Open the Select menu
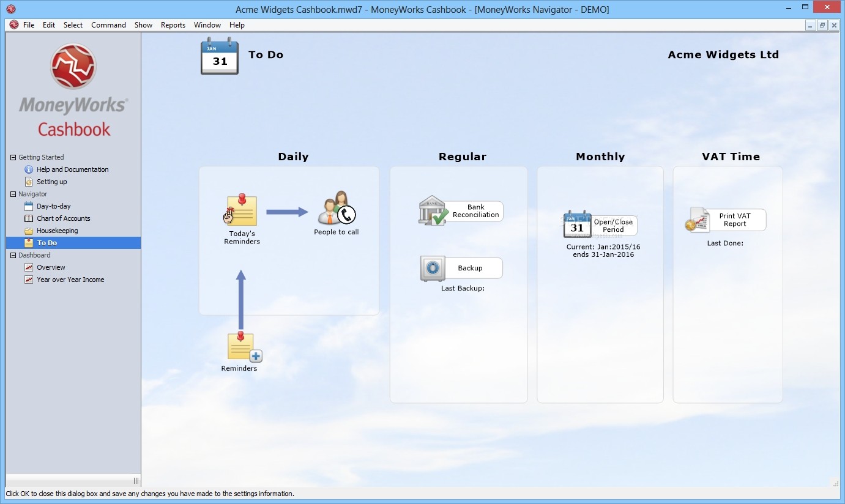The height and width of the screenshot is (504, 845). (x=73, y=25)
